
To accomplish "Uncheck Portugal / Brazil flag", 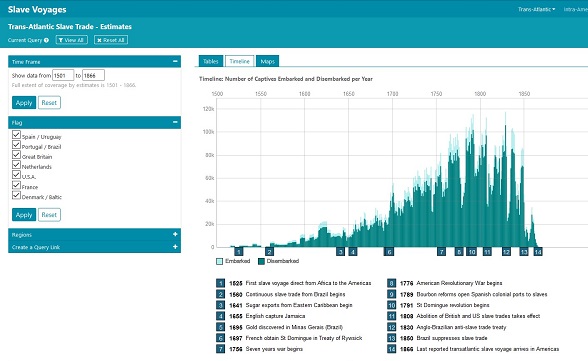I will click(16, 145).
